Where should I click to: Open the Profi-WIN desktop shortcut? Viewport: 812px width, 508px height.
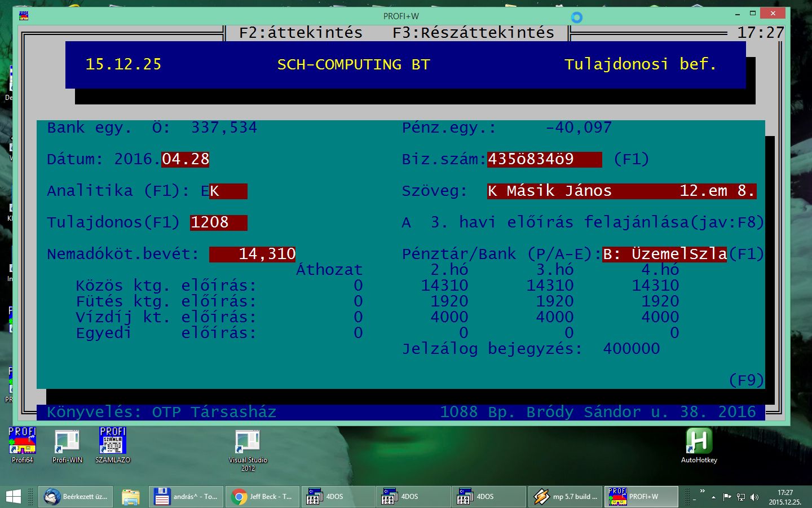[67, 441]
